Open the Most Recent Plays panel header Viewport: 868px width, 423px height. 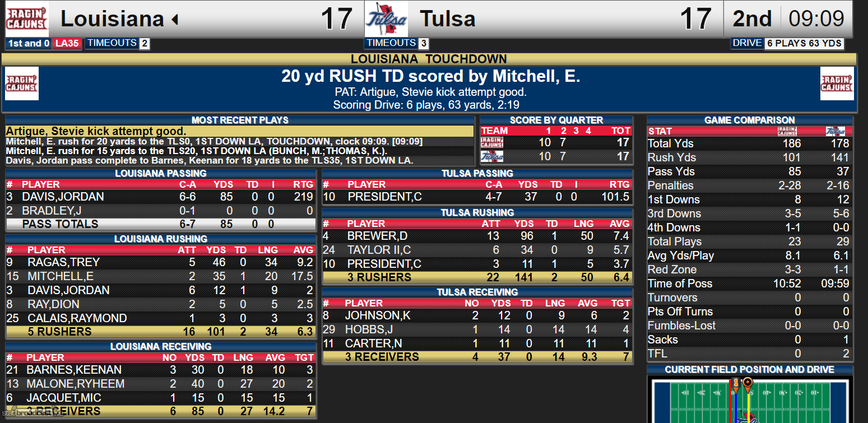click(240, 120)
